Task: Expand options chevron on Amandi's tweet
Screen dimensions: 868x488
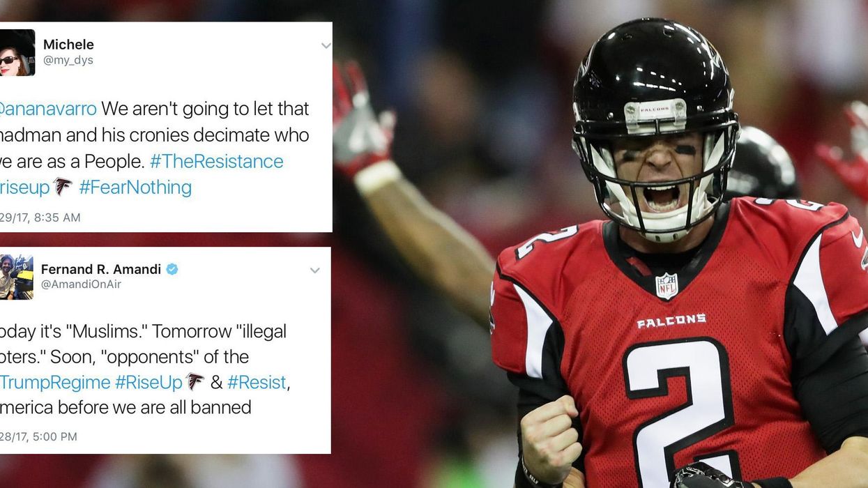Action: [315, 270]
